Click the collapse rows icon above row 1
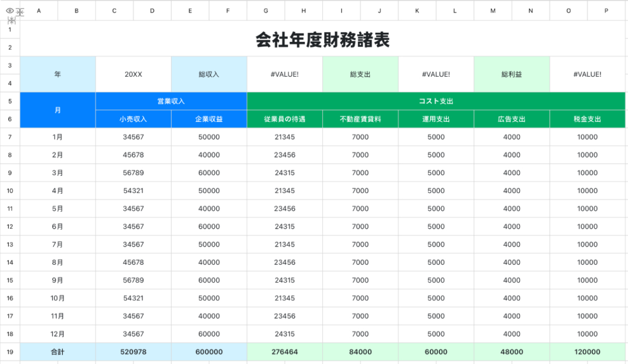Screen dimensions: 628x364 (11, 20)
